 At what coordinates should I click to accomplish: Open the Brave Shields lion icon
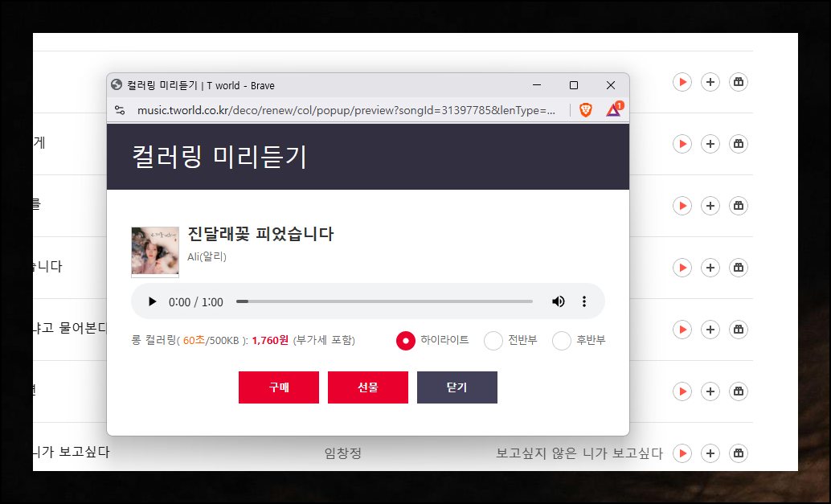[x=586, y=110]
